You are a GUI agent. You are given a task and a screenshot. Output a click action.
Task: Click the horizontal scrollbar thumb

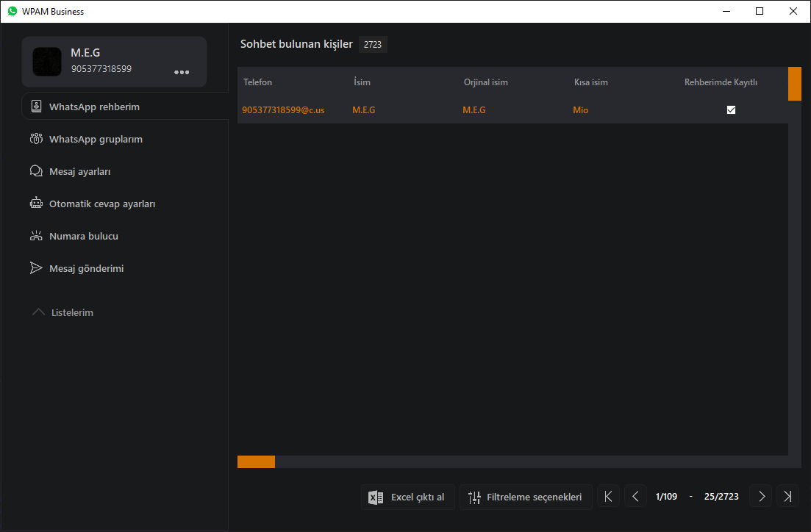pos(256,461)
